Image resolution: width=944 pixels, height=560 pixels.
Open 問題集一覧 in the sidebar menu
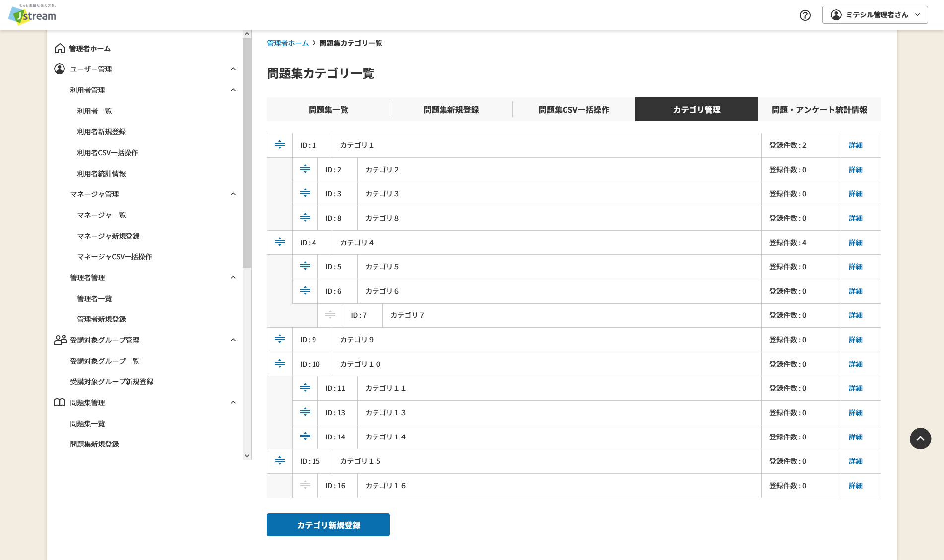[x=87, y=424]
